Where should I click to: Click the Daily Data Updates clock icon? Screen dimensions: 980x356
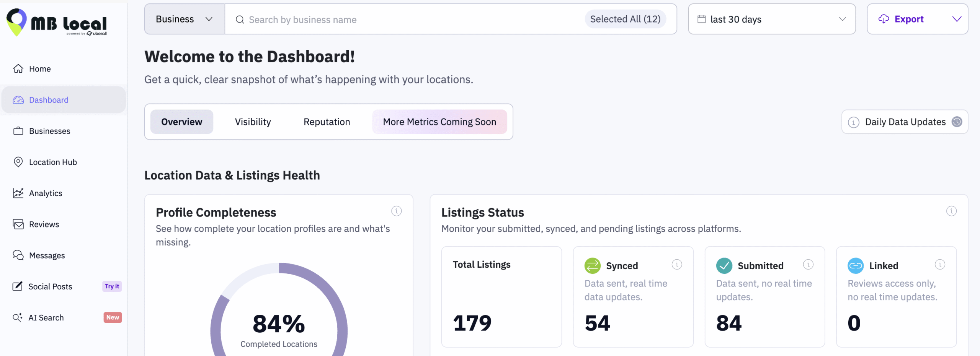coord(957,122)
